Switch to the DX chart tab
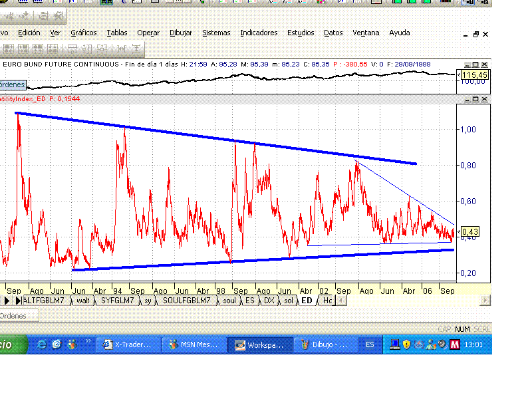Screen dimensions: 532x399 (269, 301)
